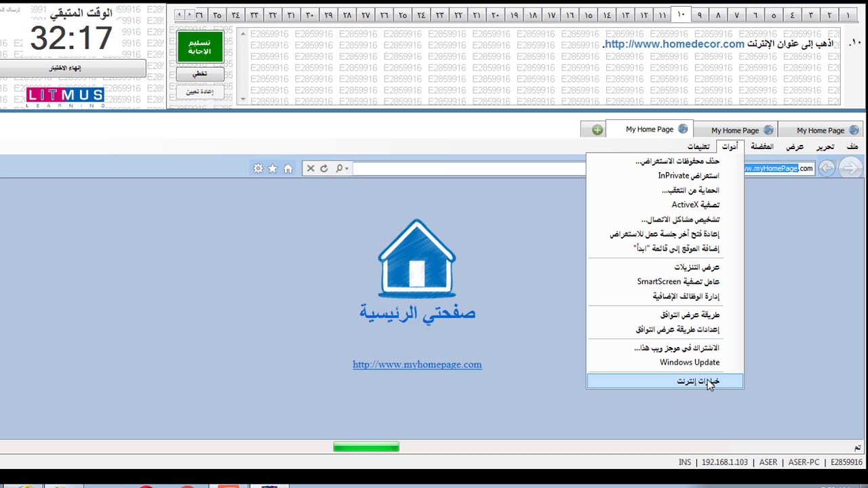Choose عامل تصفية SmartScreen menu entry
Viewport: 868px width, 488px height.
coord(665,281)
